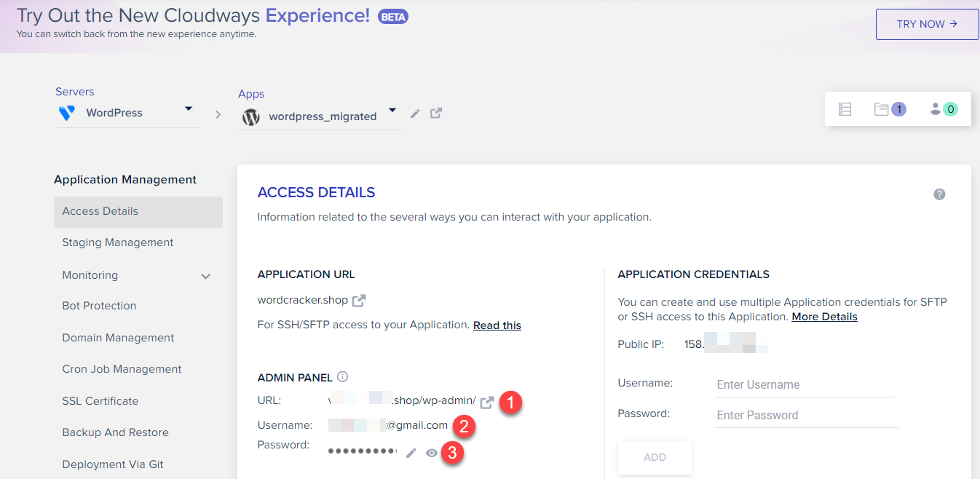Open the servers list icon in top-right panel
The width and height of the screenshot is (980, 479).
coord(845,109)
